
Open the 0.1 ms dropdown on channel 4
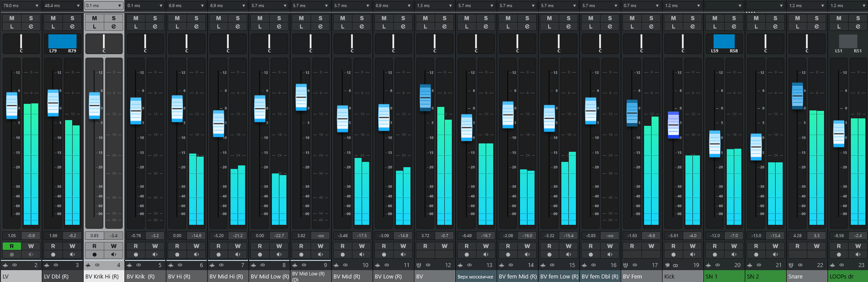[x=103, y=6]
